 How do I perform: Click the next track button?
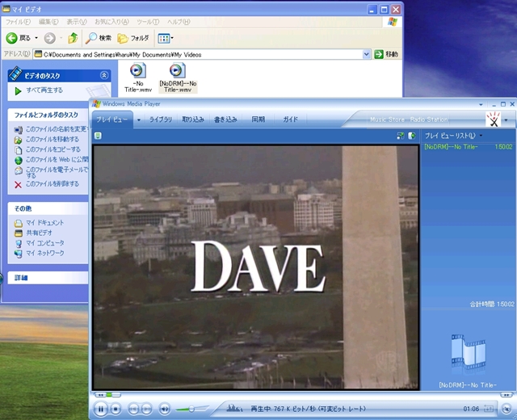click(x=147, y=409)
